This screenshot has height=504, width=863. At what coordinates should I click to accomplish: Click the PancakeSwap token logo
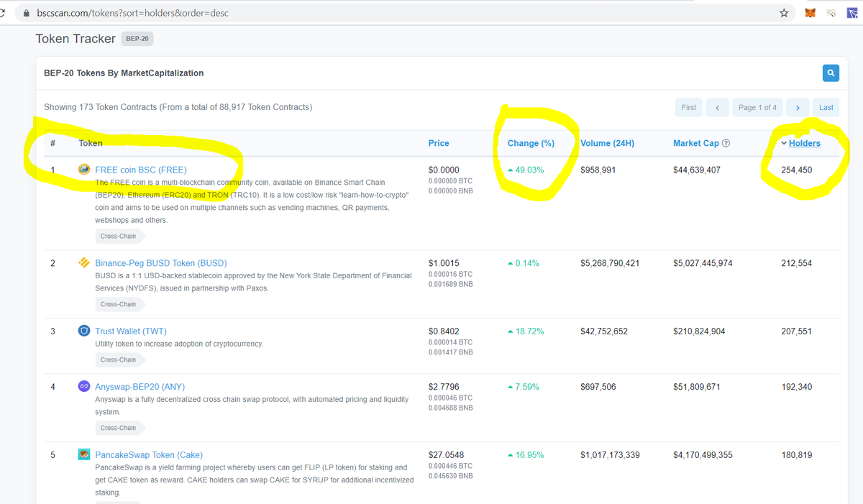point(83,454)
